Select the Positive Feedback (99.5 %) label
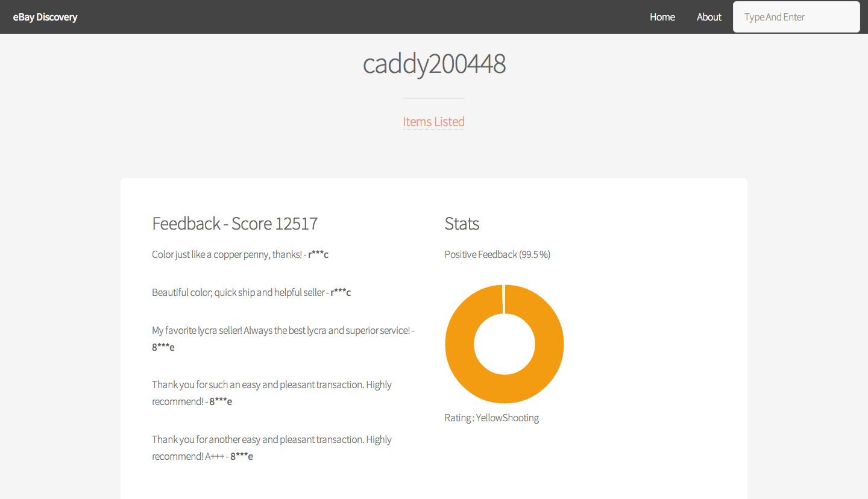868x499 pixels. pyautogui.click(x=497, y=254)
